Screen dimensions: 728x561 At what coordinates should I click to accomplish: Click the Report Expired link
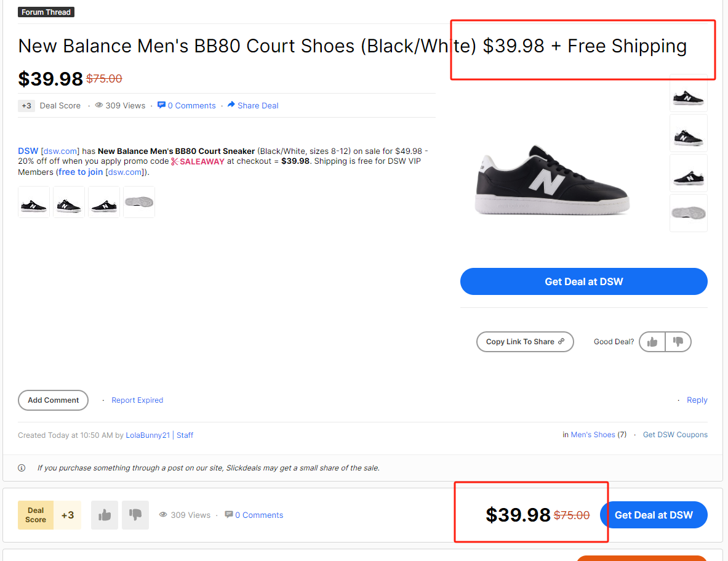[x=137, y=400]
